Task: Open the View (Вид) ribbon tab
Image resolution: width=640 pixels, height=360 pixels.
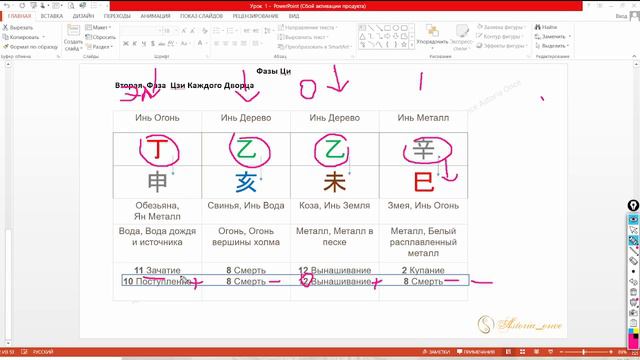Action: point(294,16)
